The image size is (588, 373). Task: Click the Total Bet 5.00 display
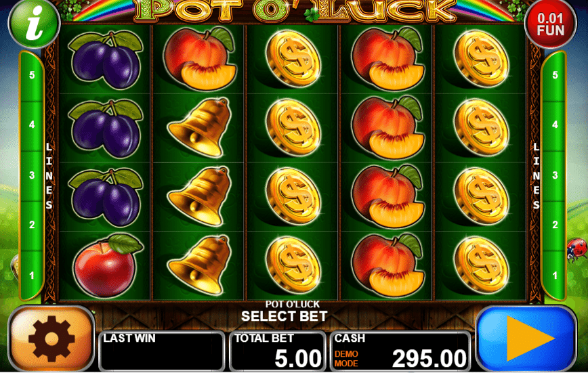(278, 351)
